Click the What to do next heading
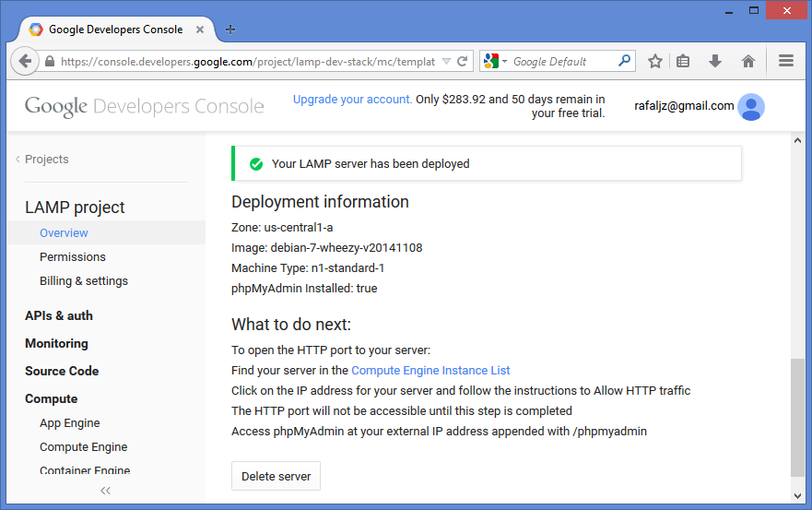Screen dimensions: 812x510 point(291,325)
